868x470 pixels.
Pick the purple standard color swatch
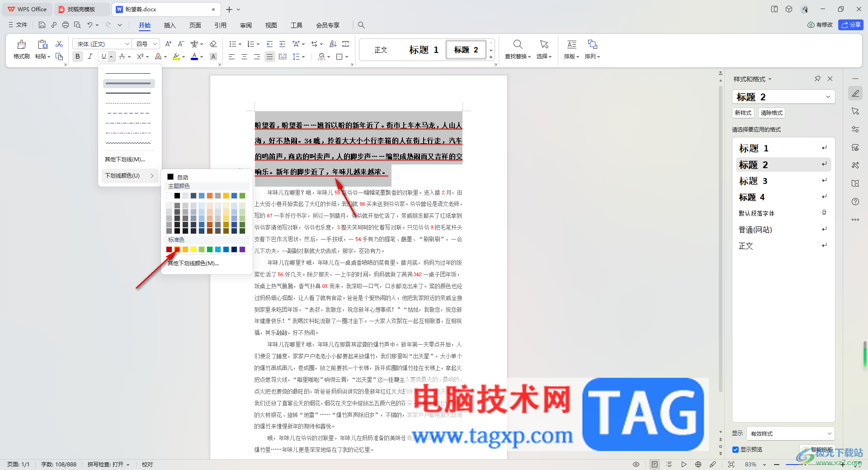[242, 249]
